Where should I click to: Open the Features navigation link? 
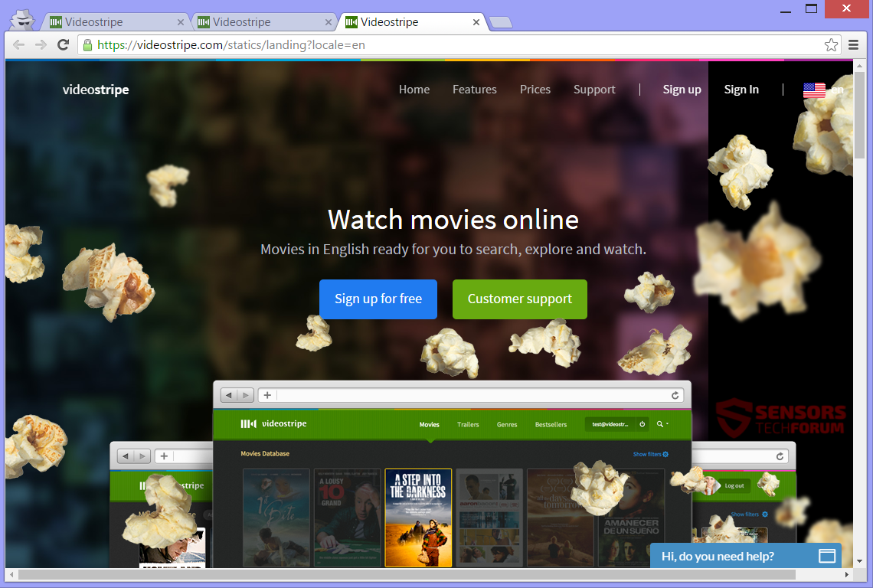474,90
